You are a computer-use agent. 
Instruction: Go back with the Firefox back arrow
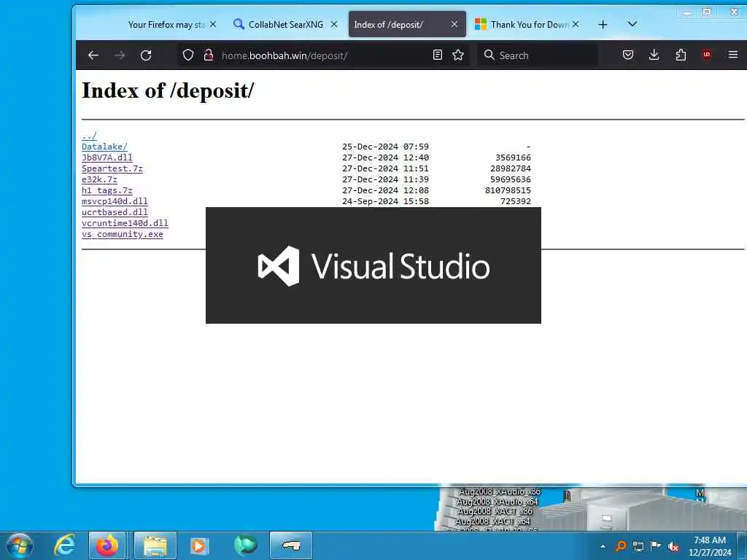[x=93, y=55]
